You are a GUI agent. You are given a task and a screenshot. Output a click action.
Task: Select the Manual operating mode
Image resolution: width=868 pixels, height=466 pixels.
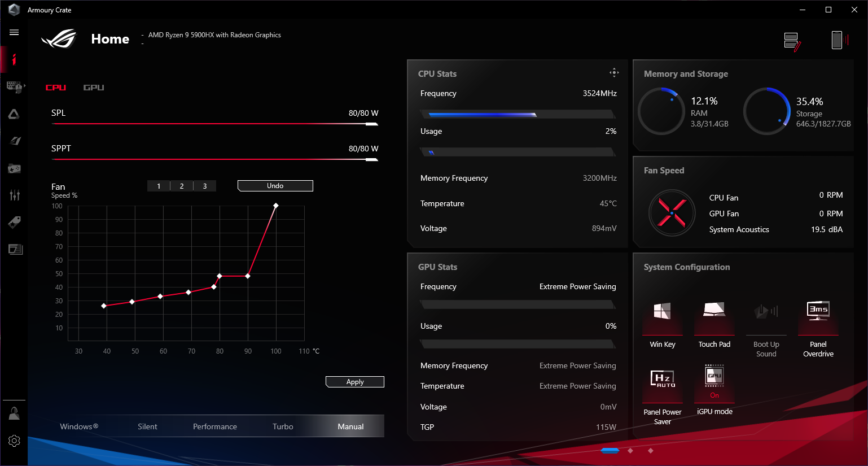click(350, 426)
